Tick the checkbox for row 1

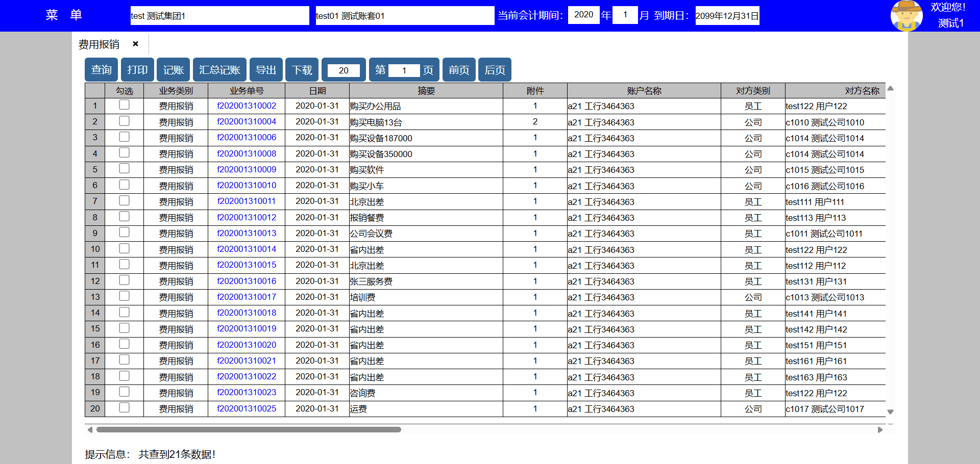point(124,105)
